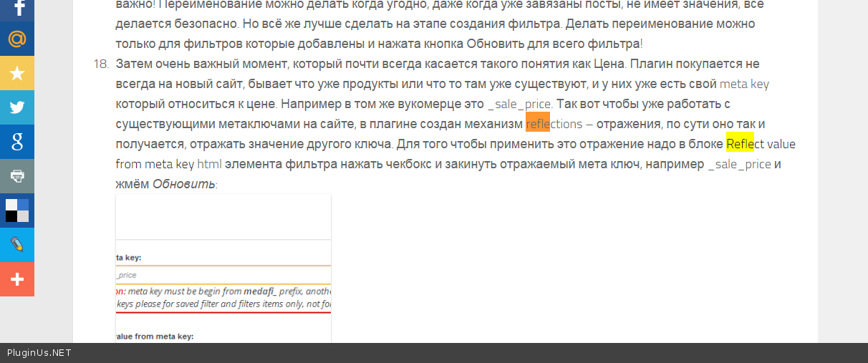868x363 pixels.
Task: Click the italic 'Обновить' word
Action: tap(183, 184)
